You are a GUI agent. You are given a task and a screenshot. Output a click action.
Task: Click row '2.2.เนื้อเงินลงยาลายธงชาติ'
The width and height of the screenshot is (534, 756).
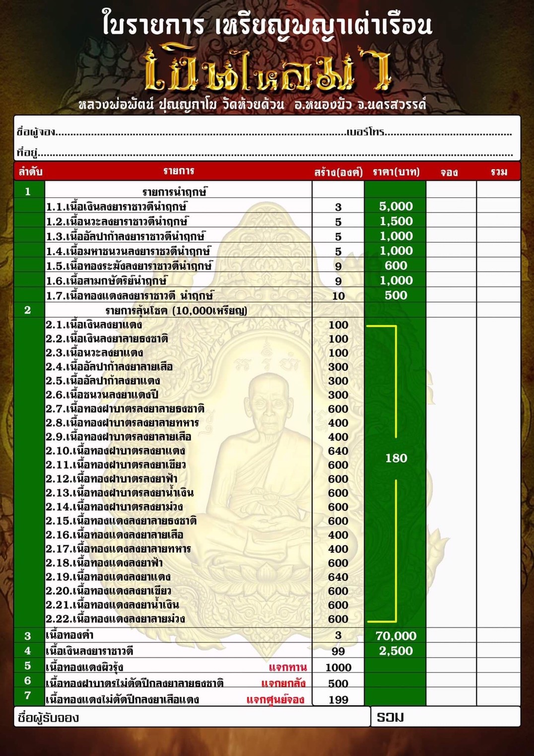pos(107,339)
